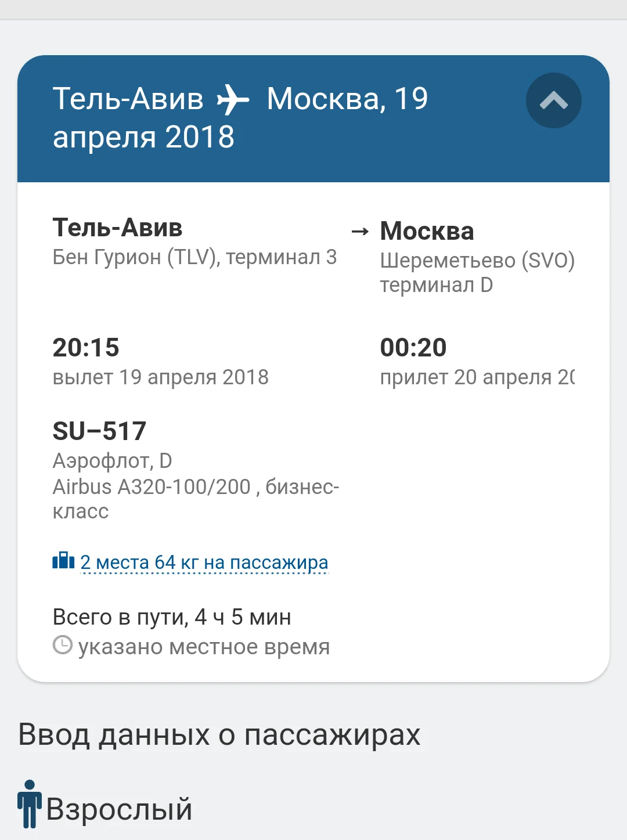Tap the "Ввод данных о пассажирах" heading
Viewport: 627px width, 840px height.
click(219, 735)
